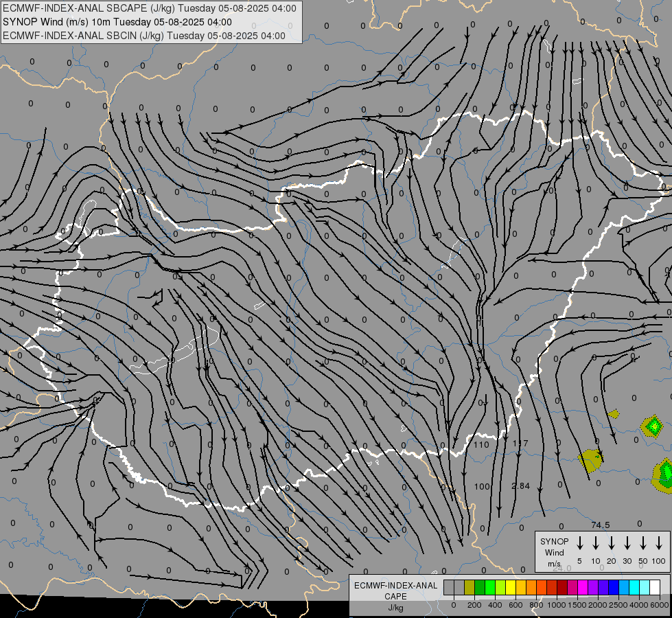Click the 1500 tick label on CAPE scale
The image size is (672, 618).
pos(577,605)
